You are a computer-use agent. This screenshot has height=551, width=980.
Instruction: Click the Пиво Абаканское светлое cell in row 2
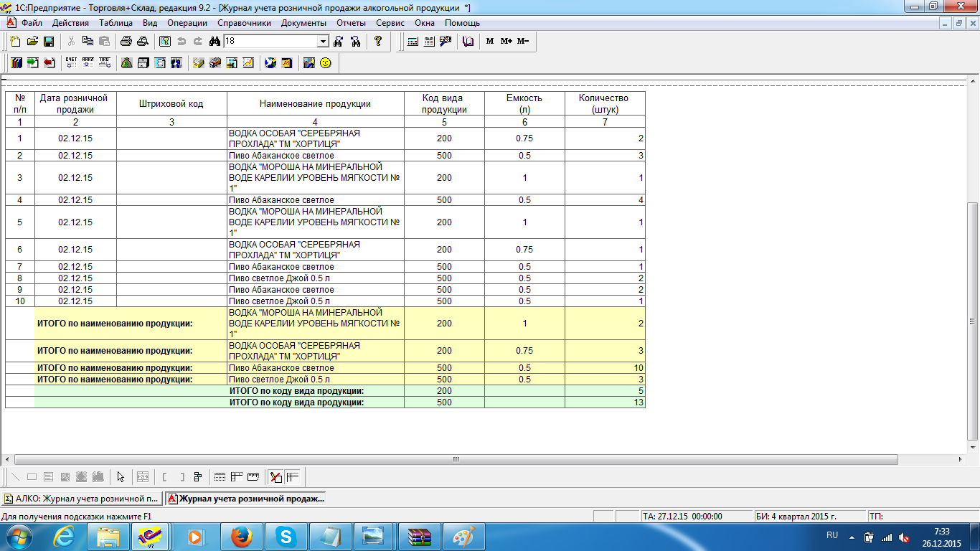pyautogui.click(x=315, y=155)
